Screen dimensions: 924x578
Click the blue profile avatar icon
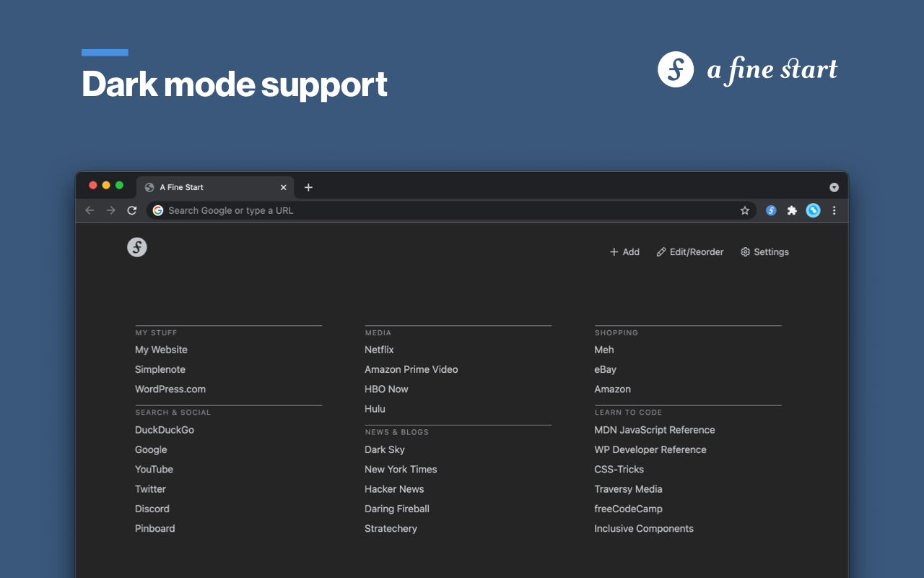pyautogui.click(x=814, y=210)
